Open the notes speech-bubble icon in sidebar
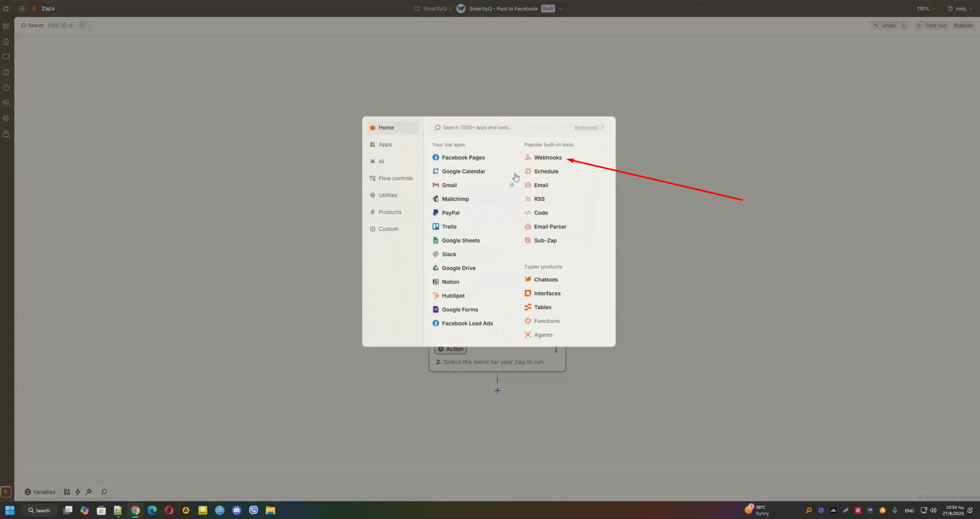The image size is (980, 519). point(6,57)
